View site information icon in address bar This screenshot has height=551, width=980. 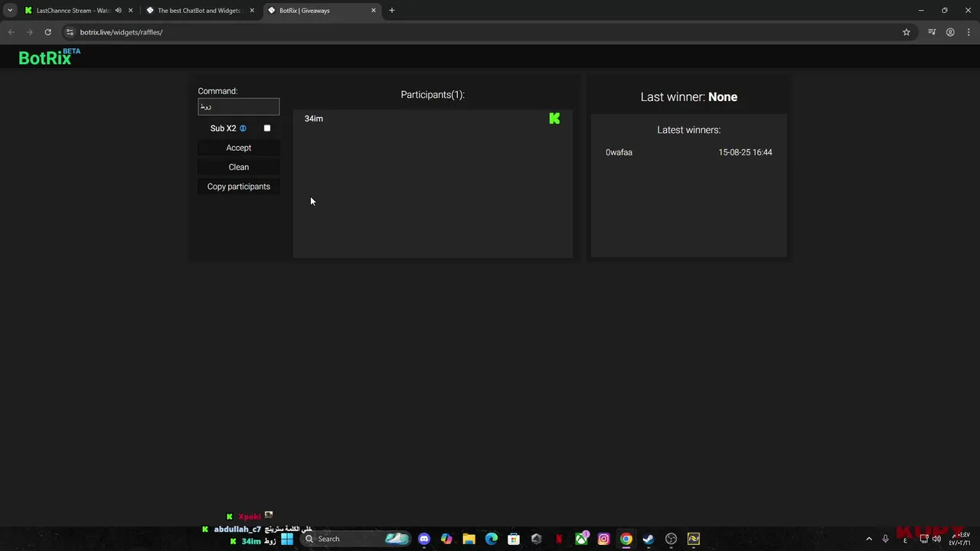tap(70, 32)
